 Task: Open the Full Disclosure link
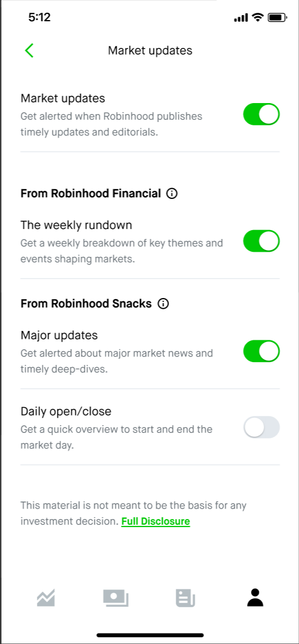pyautogui.click(x=156, y=521)
